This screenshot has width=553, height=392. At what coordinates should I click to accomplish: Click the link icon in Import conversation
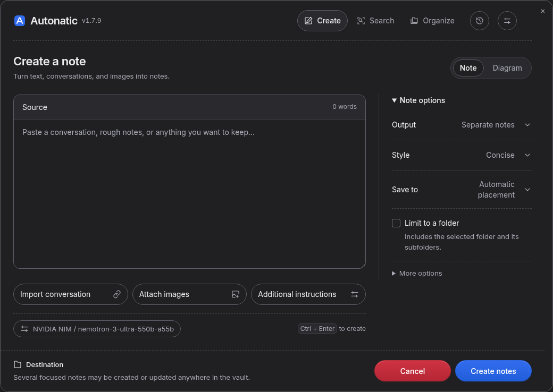pyautogui.click(x=117, y=294)
